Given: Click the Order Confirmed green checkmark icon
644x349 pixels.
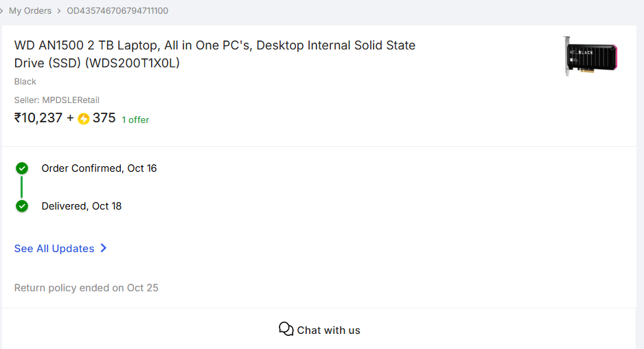Looking at the screenshot, I should 22,168.
